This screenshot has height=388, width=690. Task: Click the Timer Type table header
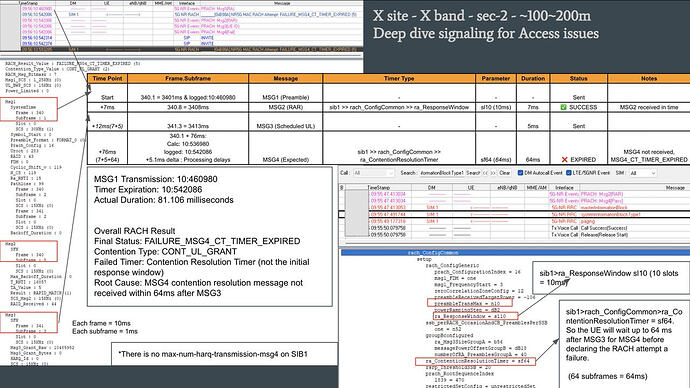coord(399,78)
